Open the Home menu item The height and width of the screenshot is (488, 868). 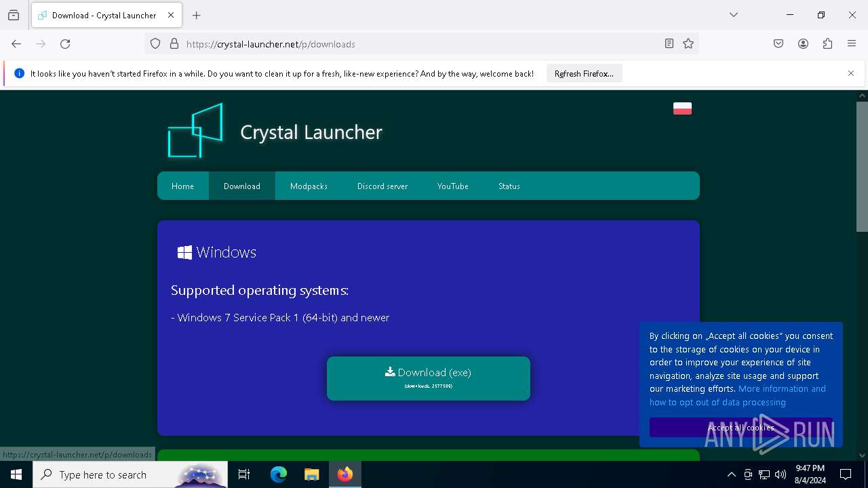coord(182,186)
